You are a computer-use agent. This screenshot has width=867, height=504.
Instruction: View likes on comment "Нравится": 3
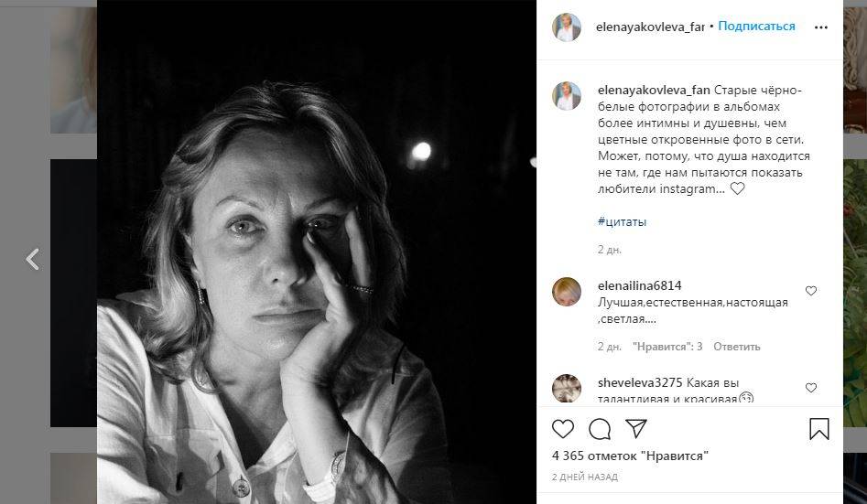pos(667,347)
